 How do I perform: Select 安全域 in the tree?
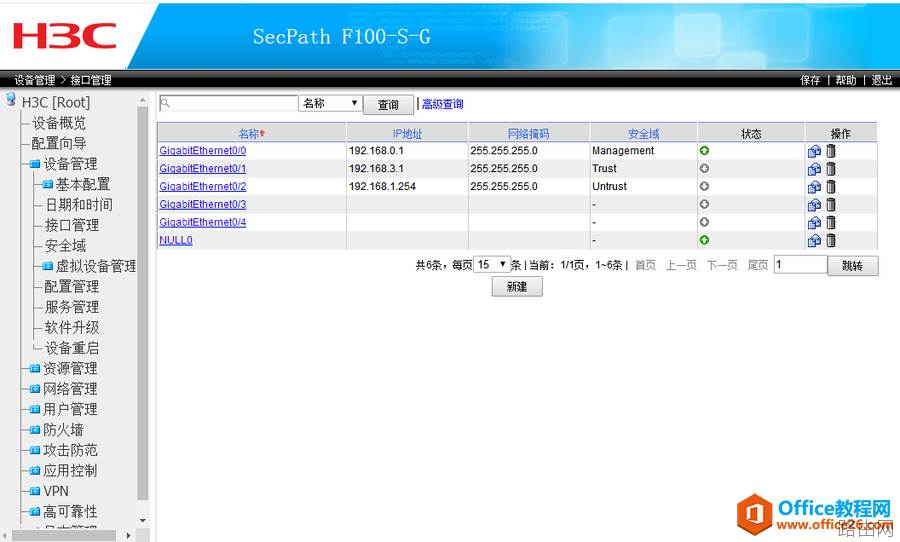(65, 246)
